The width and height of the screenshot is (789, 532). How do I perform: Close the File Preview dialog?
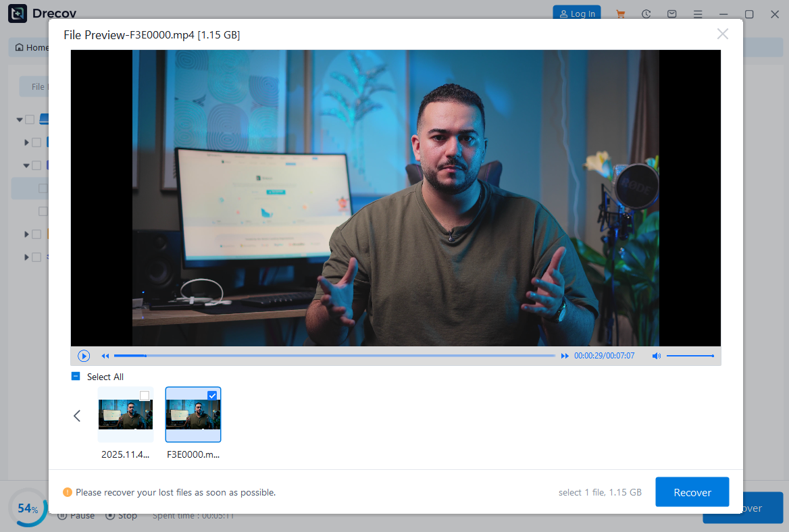pyautogui.click(x=722, y=34)
